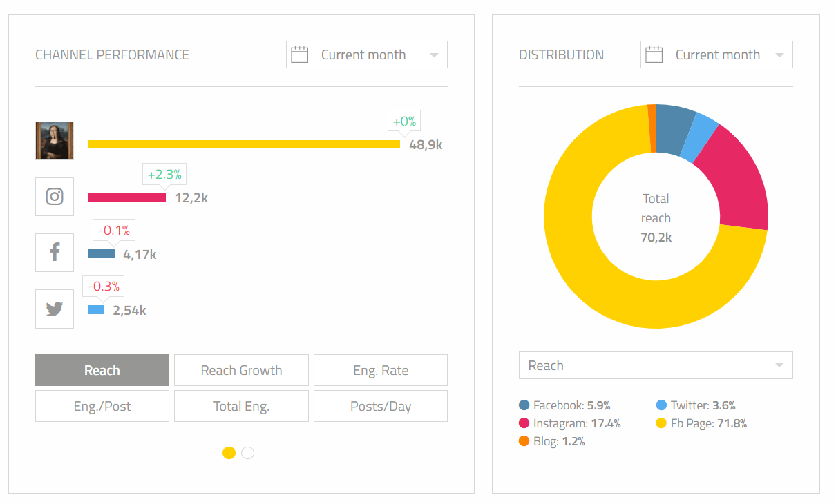Image resolution: width=836 pixels, height=504 pixels.
Task: Toggle Instagram legend entry
Action: [570, 423]
